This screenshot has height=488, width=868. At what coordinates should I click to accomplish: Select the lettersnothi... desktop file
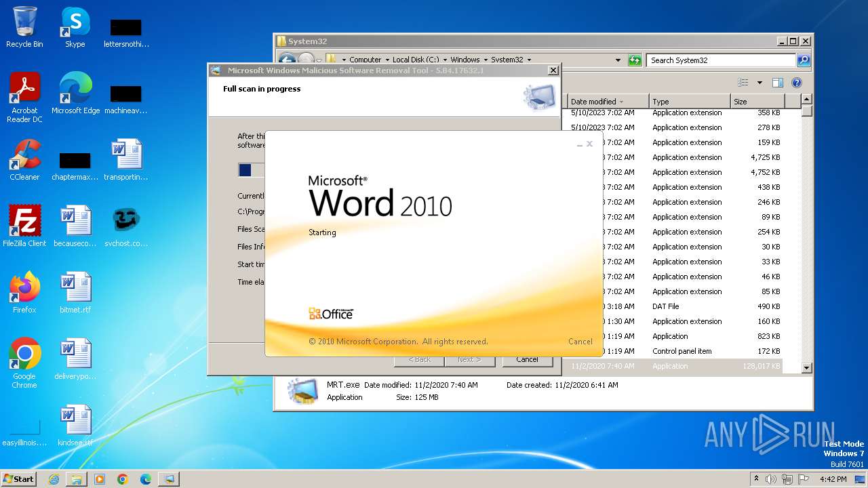point(126,31)
